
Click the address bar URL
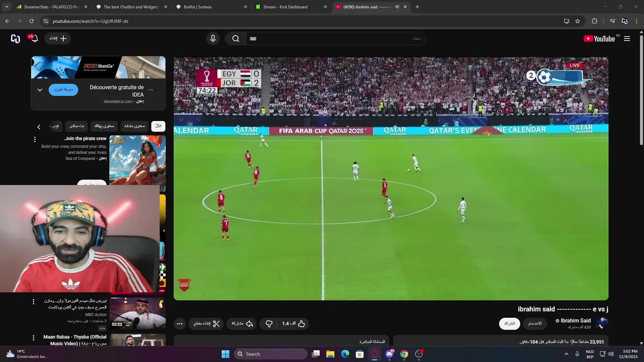click(x=91, y=21)
